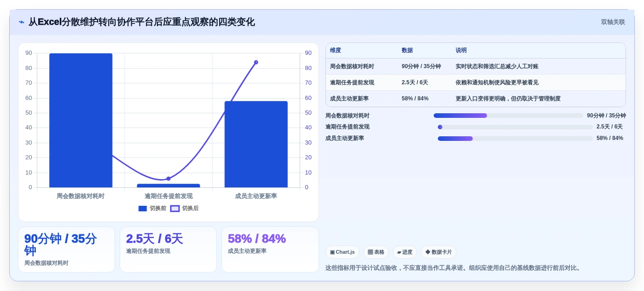Click the 2.5天 / 6天 data card
The image size is (644, 291).
tap(168, 250)
